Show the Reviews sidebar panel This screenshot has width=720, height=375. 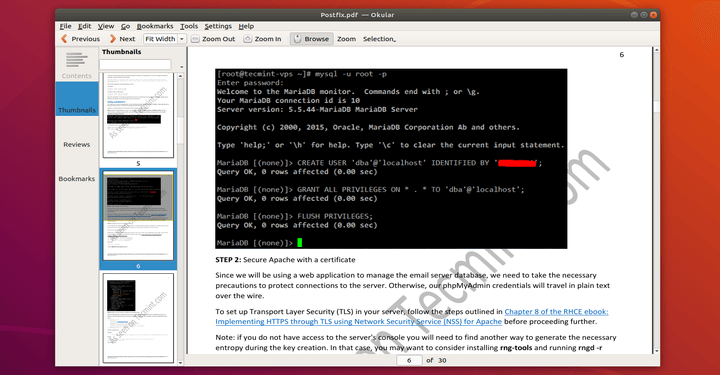coord(77,144)
